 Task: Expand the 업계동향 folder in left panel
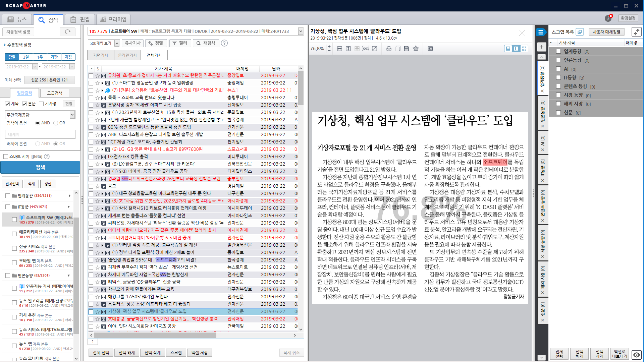pyautogui.click(x=69, y=195)
